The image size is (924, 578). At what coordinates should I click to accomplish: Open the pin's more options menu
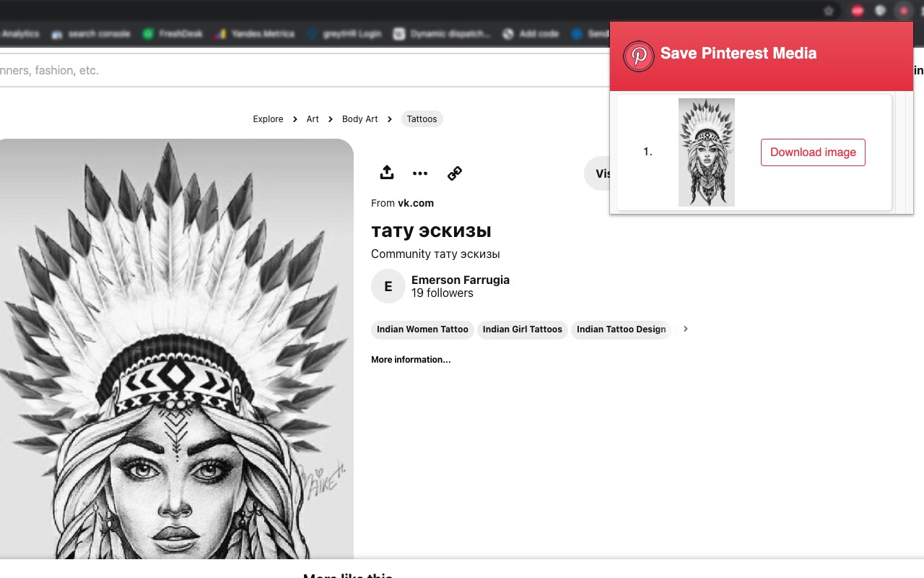point(420,173)
